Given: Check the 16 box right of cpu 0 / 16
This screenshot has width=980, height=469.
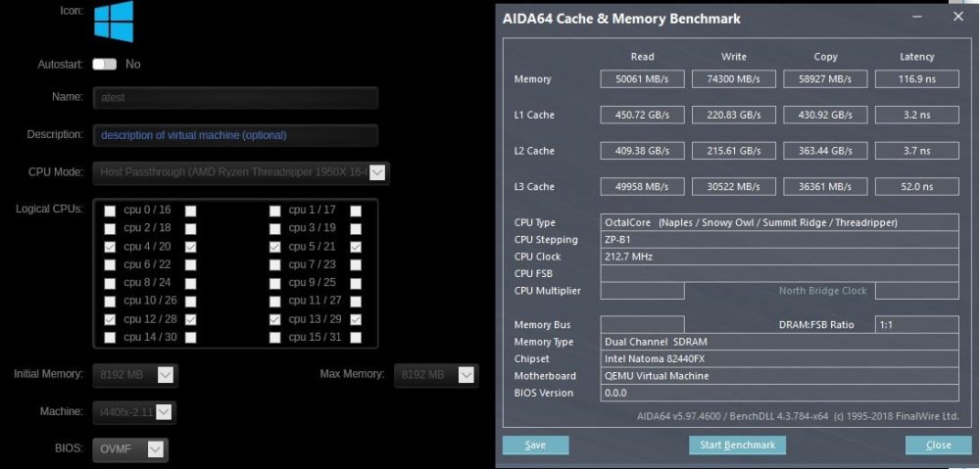Looking at the screenshot, I should (191, 211).
